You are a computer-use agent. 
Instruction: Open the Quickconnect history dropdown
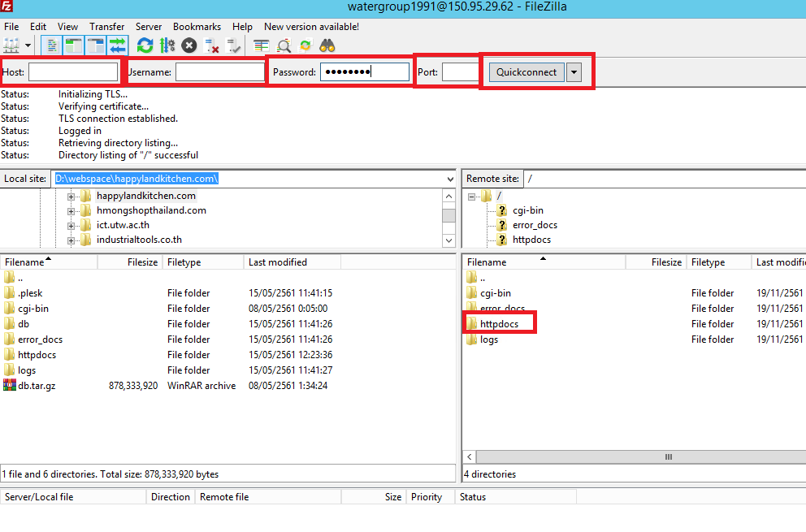tap(574, 72)
